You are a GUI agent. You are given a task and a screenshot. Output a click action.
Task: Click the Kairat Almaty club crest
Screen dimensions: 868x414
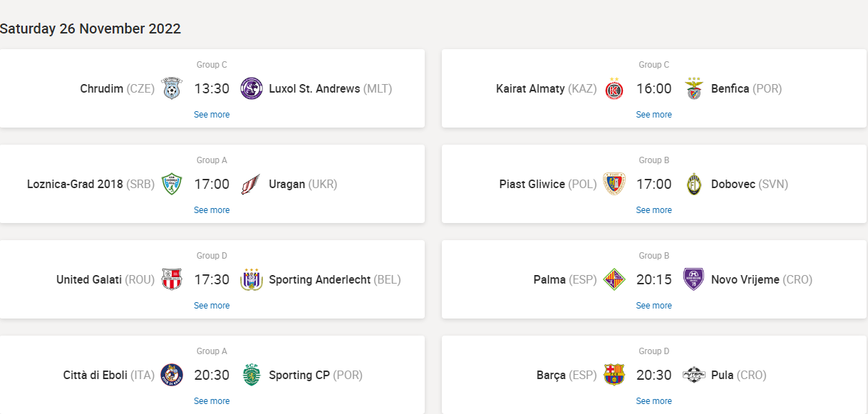pyautogui.click(x=614, y=89)
